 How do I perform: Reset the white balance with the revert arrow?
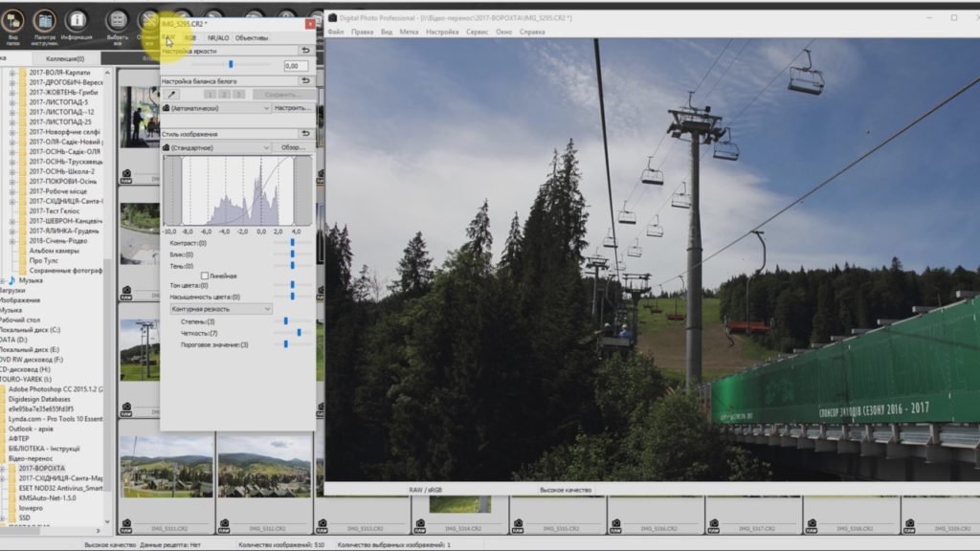(305, 80)
